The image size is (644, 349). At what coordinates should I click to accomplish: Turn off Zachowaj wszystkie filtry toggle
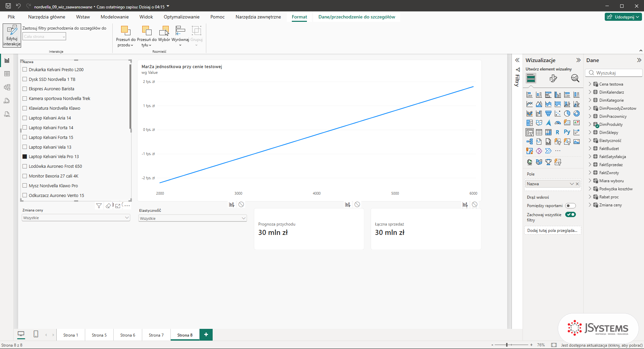tap(570, 214)
